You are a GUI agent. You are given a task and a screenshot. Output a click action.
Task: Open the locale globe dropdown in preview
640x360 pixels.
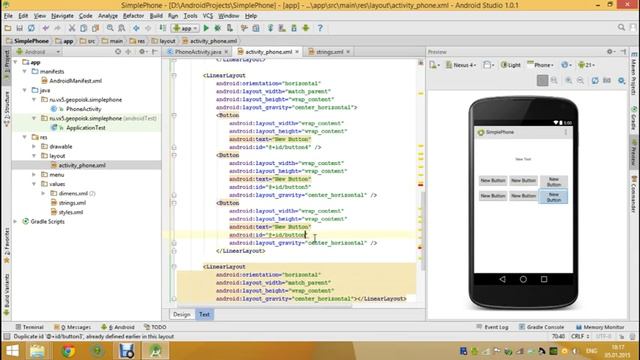[567, 65]
